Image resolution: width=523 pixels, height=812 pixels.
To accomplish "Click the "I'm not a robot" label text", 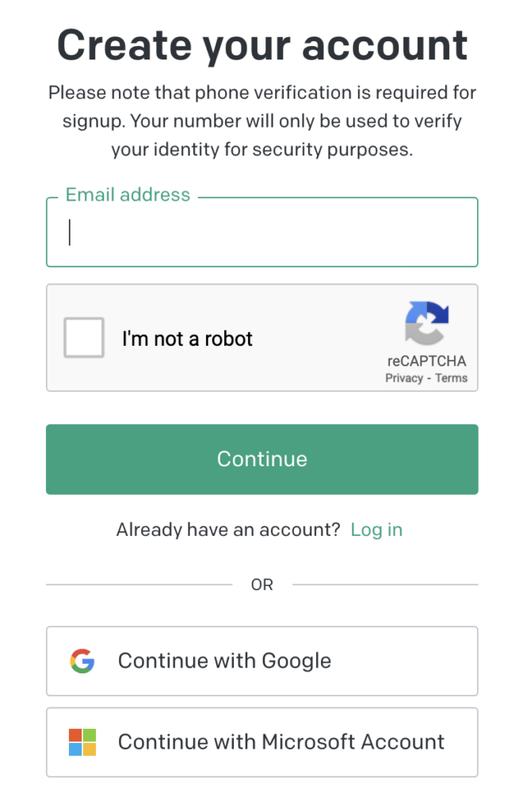I will [x=187, y=339].
